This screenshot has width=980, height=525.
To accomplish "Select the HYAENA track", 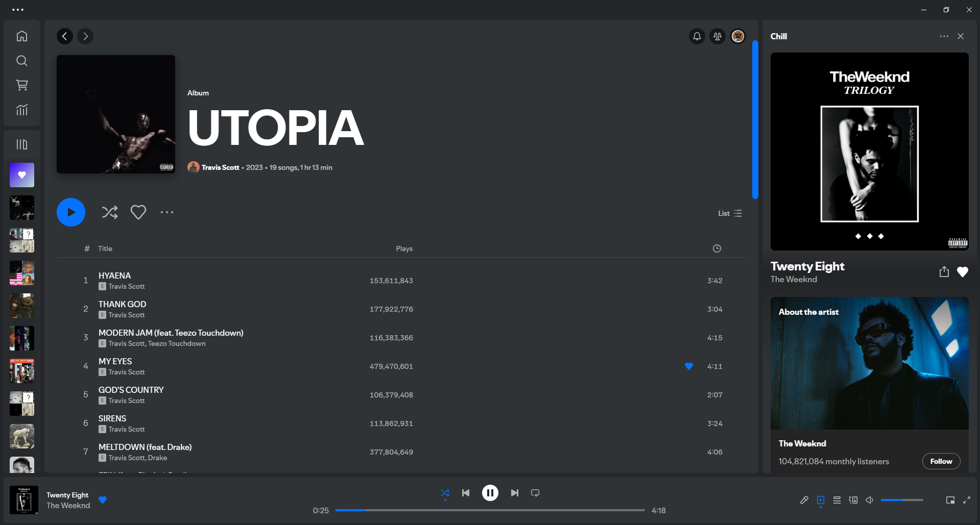I will pos(401,280).
